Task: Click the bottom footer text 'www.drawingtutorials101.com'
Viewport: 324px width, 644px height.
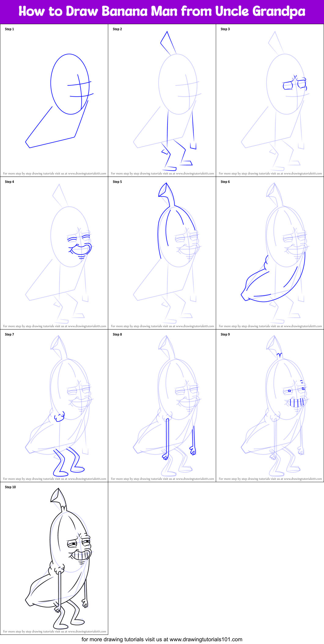Action: coord(206,639)
